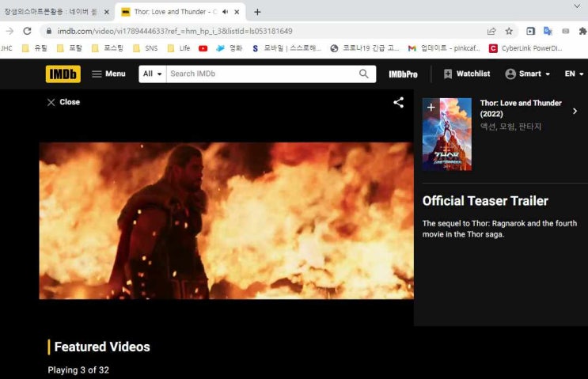Open the IMDb hamburger Menu
588x379 pixels.
(108, 74)
